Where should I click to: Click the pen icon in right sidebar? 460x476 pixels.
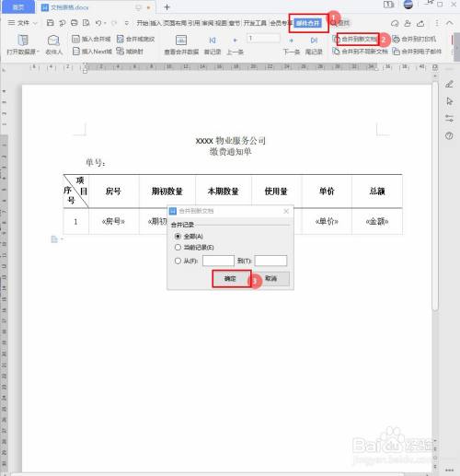[449, 84]
